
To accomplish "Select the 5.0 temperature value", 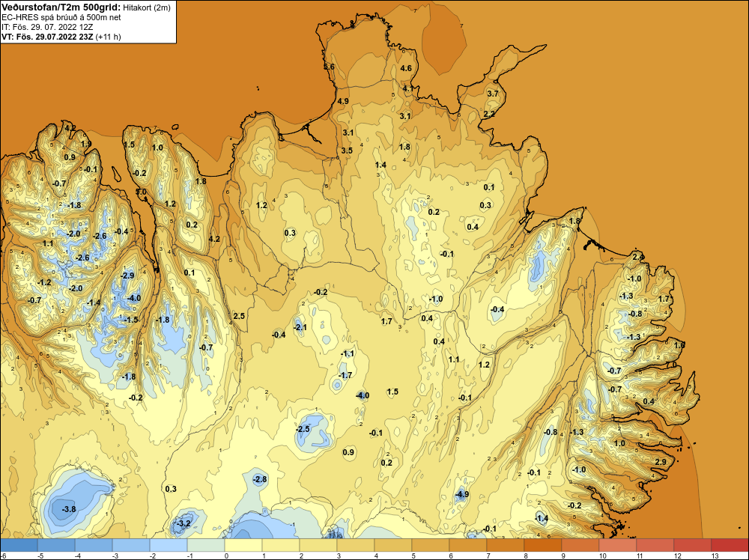I will click(142, 192).
